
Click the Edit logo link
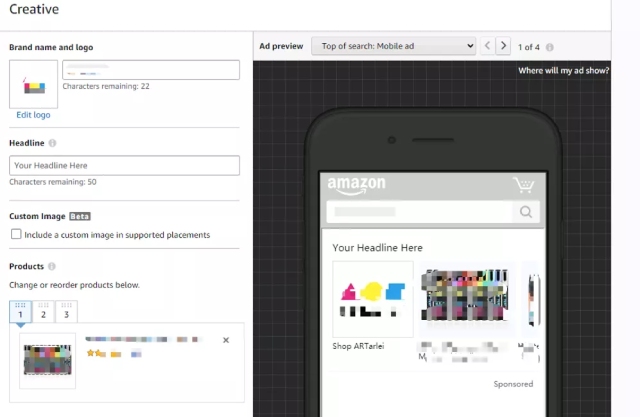(33, 115)
